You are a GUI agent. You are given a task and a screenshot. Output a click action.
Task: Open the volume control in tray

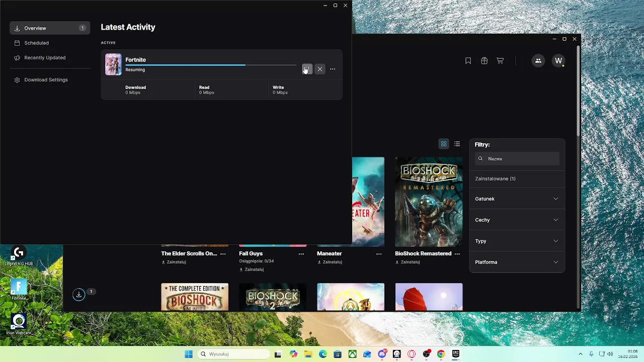pos(611,354)
